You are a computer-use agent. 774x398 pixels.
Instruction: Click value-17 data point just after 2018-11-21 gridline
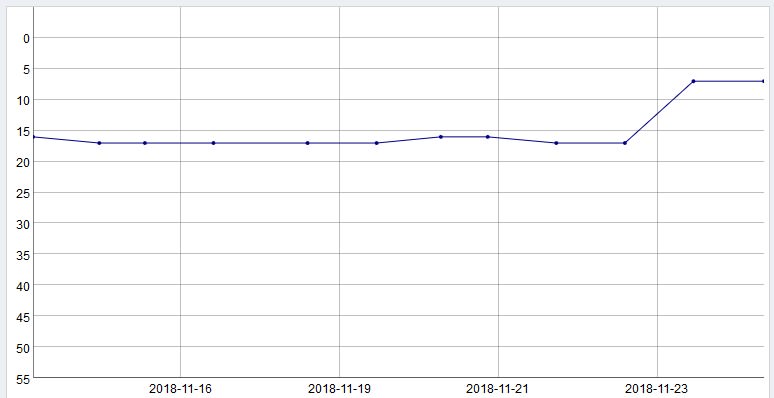tap(556, 143)
